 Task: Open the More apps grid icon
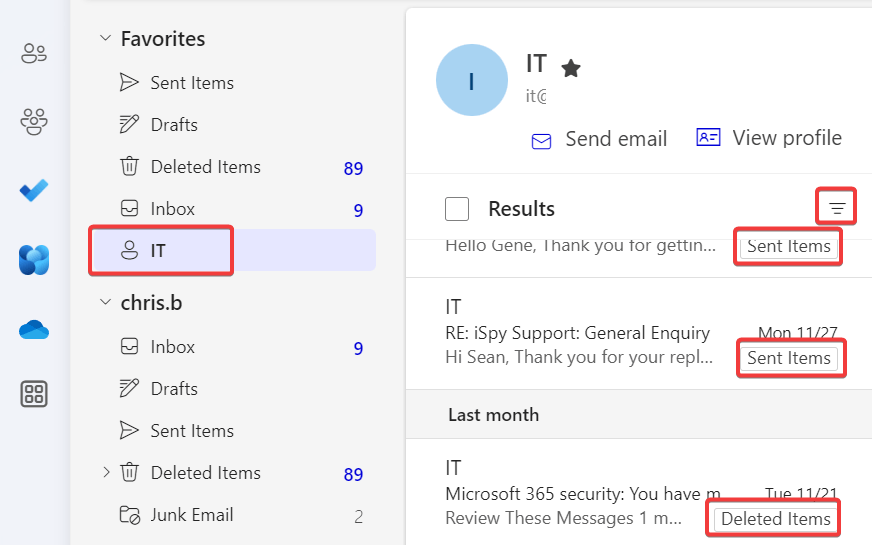click(x=34, y=395)
